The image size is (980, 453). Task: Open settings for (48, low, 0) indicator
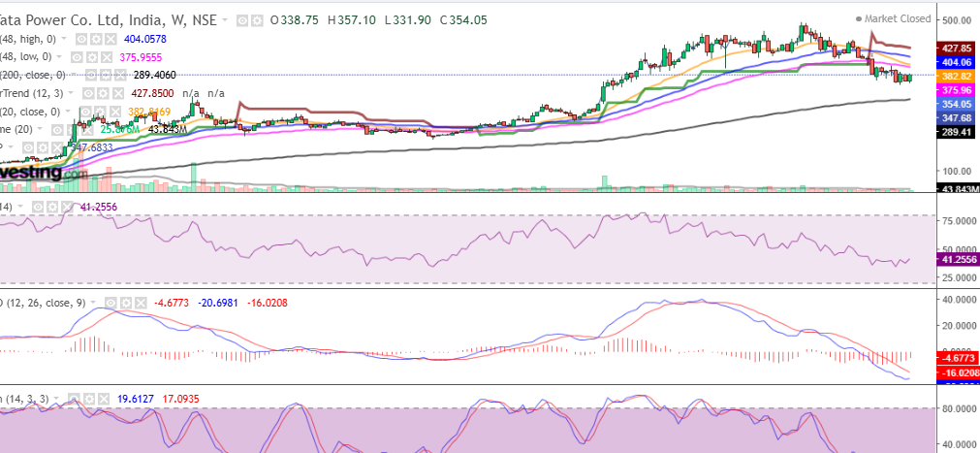click(90, 57)
